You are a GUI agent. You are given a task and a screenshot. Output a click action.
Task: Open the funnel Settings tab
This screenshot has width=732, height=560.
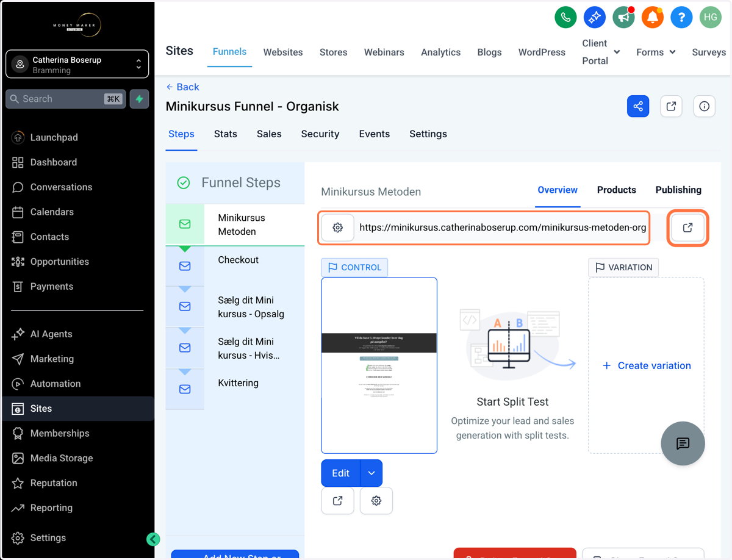(x=428, y=134)
